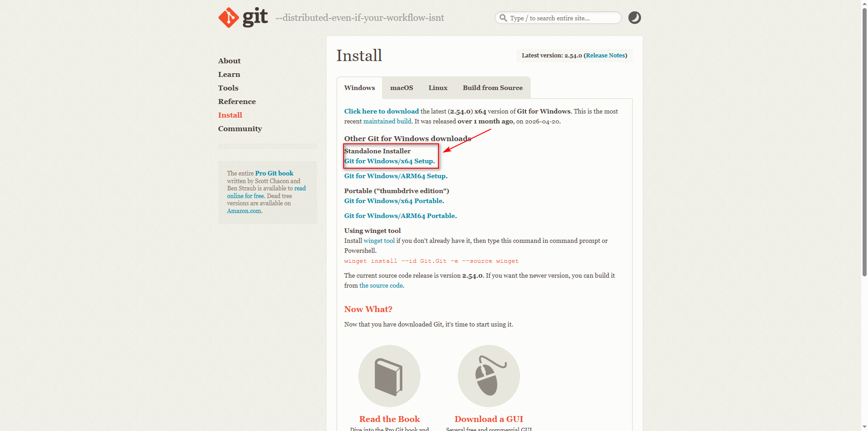868x431 pixels.
Task: Switch to the Build from Source tab
Action: pos(492,88)
